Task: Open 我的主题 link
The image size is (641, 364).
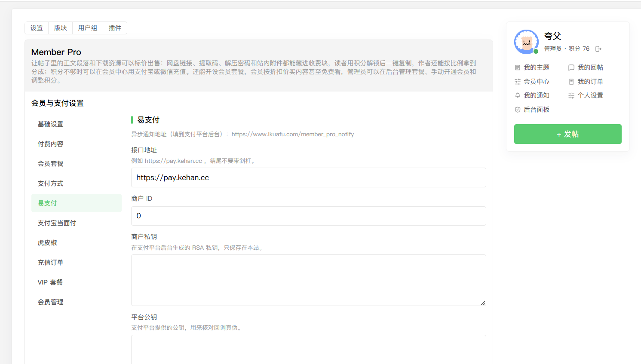Action: click(537, 67)
